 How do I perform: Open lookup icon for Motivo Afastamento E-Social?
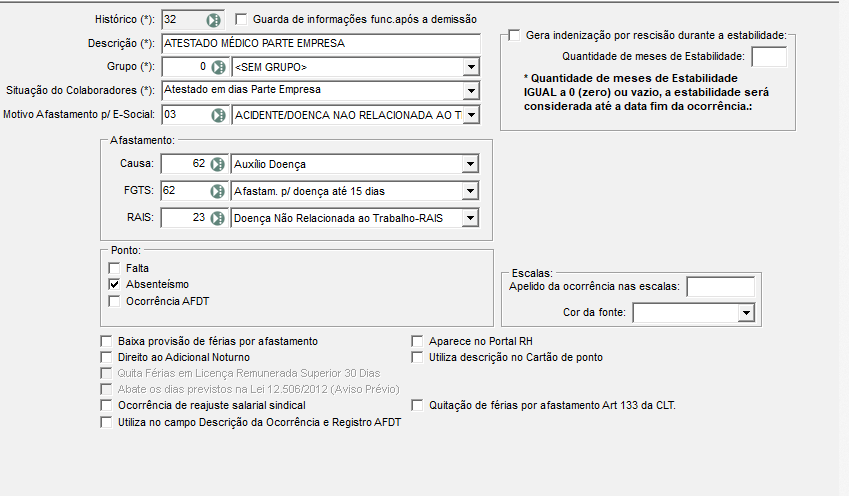tap(218, 115)
